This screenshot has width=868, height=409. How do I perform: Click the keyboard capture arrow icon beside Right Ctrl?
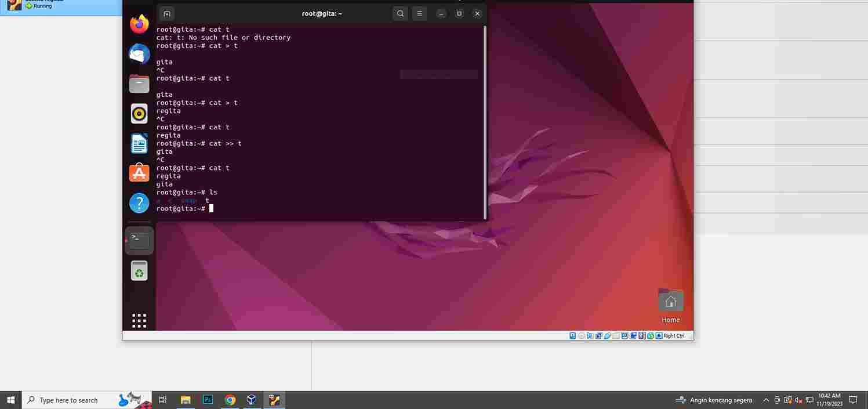tap(659, 336)
